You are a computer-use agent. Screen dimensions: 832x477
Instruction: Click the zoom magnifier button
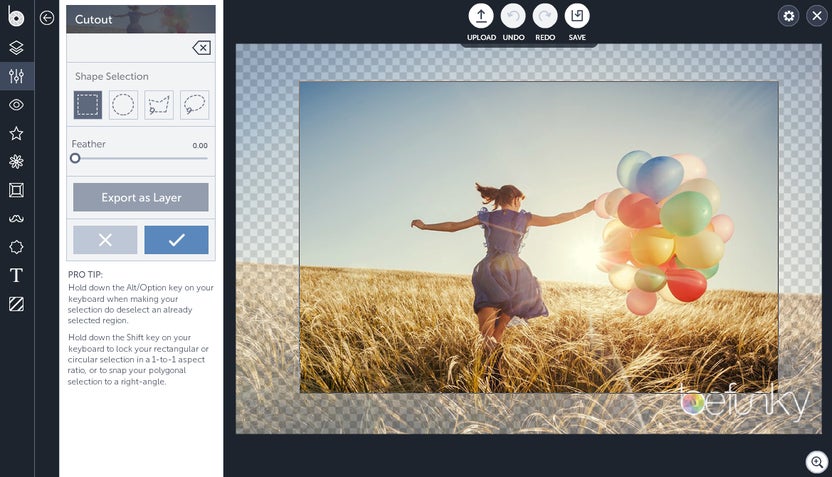click(x=817, y=462)
